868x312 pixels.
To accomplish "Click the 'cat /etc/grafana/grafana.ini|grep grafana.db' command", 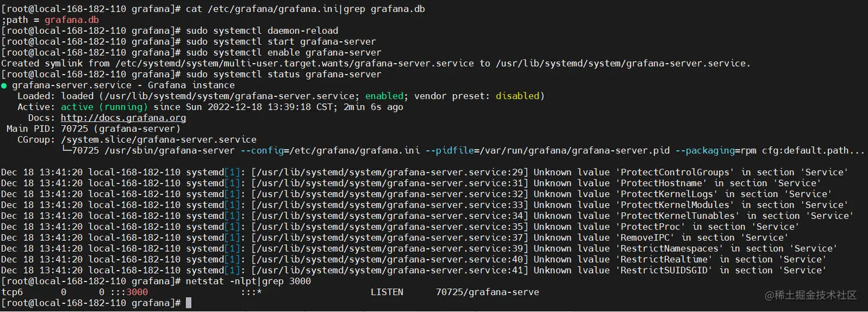I will click(305, 9).
